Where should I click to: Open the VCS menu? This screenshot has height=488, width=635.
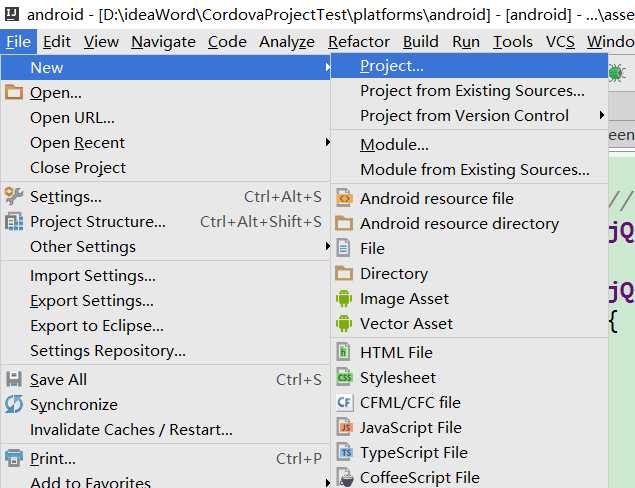(x=560, y=42)
